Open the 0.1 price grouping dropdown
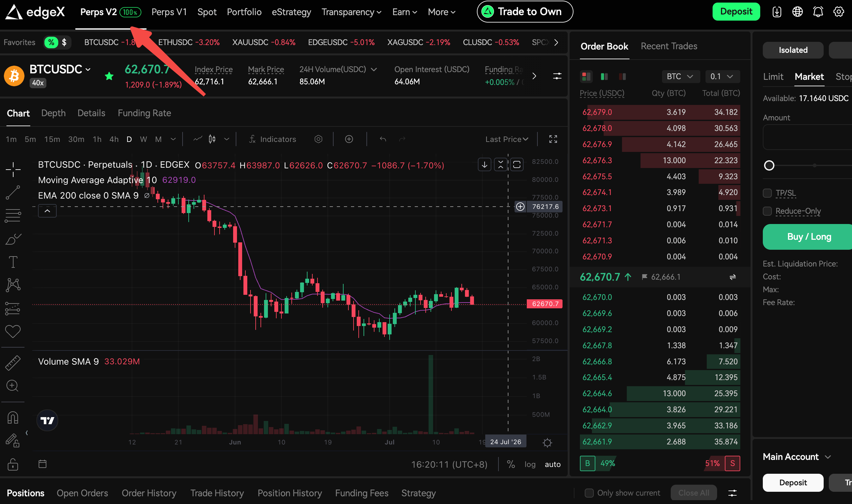 coord(722,76)
